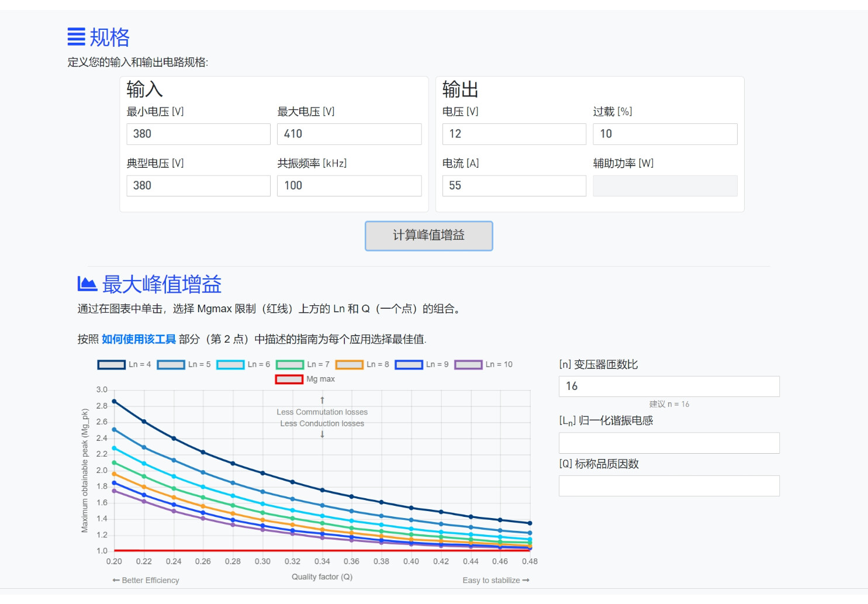Click the Quality factor (Q) axis label
Viewport: 868px width, 604px height.
(322, 577)
